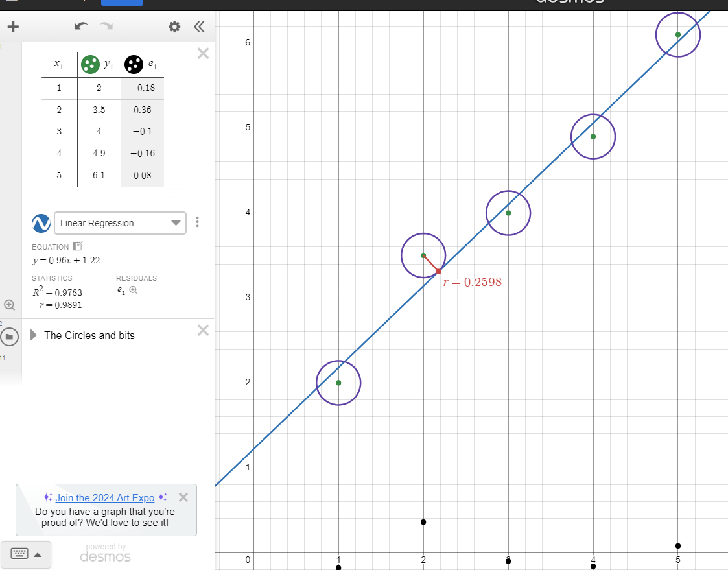The image size is (728, 570).
Task: Click The Circles and bits folder title
Action: 89,335
